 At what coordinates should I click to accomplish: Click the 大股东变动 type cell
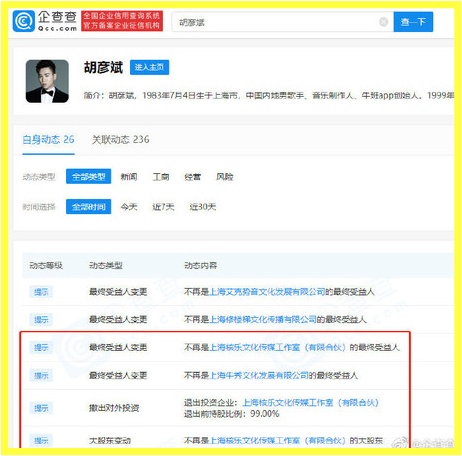pos(110,441)
